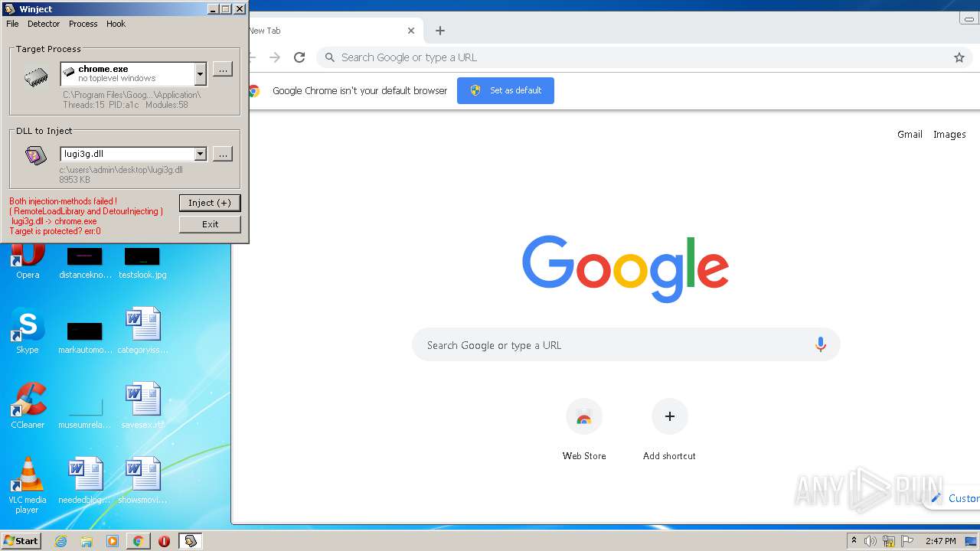This screenshot has height=551, width=980.
Task: Select the savesex.rtf document
Action: pyautogui.click(x=142, y=406)
